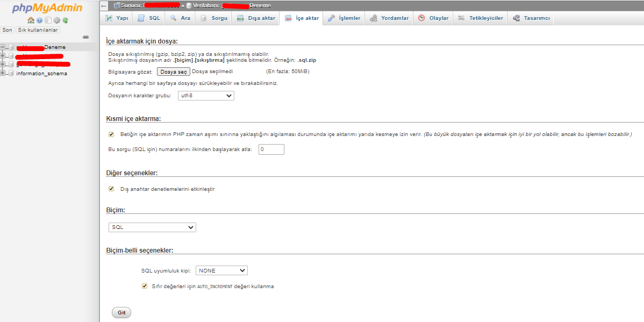644x322 pixels.
Task: Click the database cylinder icon beside Deneme
Action: (11, 47)
